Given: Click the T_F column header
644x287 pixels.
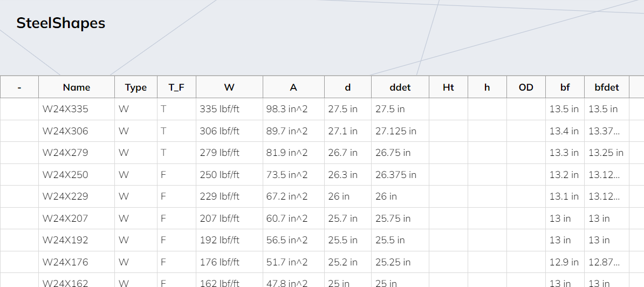Looking at the screenshot, I should click(176, 87).
